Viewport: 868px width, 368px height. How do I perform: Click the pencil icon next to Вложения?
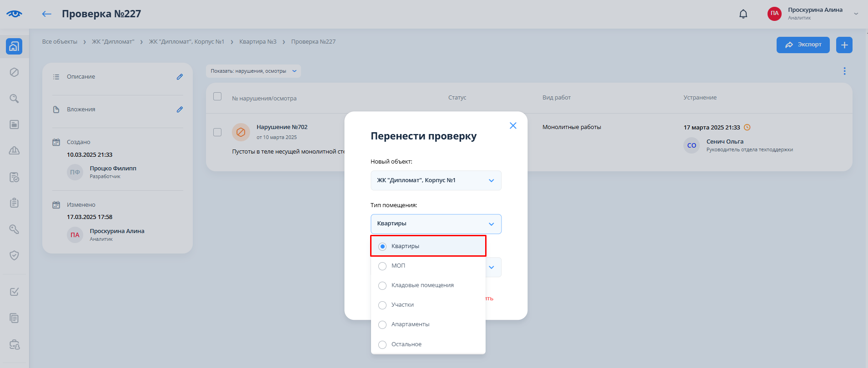pos(180,109)
